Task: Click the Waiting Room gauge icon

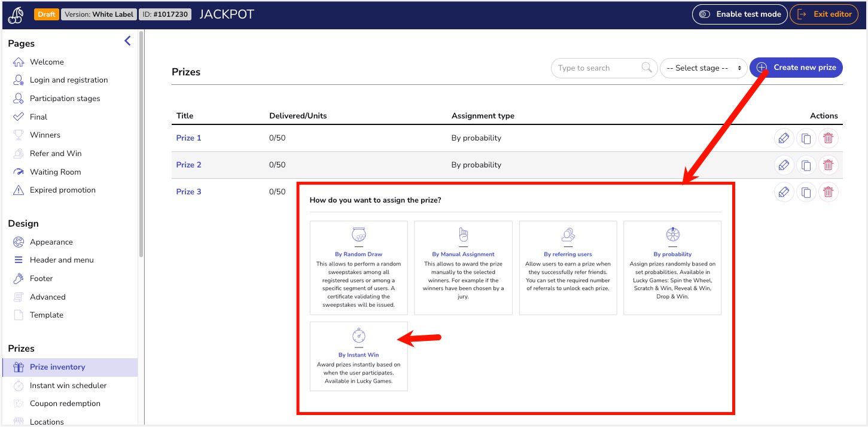Action: (x=18, y=172)
